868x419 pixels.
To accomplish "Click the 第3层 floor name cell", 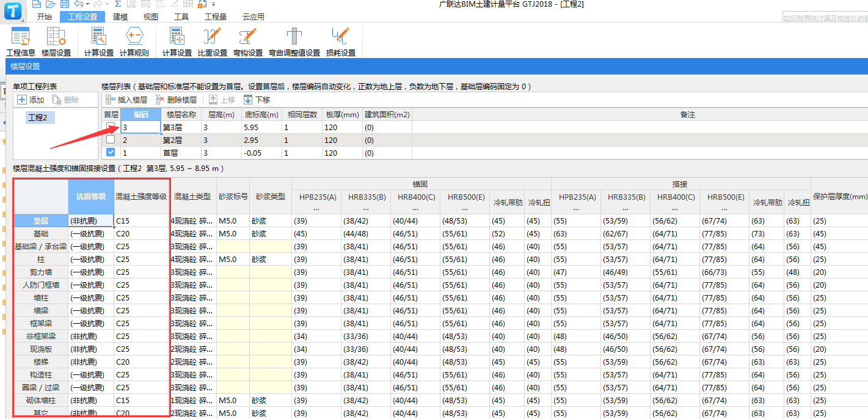I will click(x=181, y=128).
